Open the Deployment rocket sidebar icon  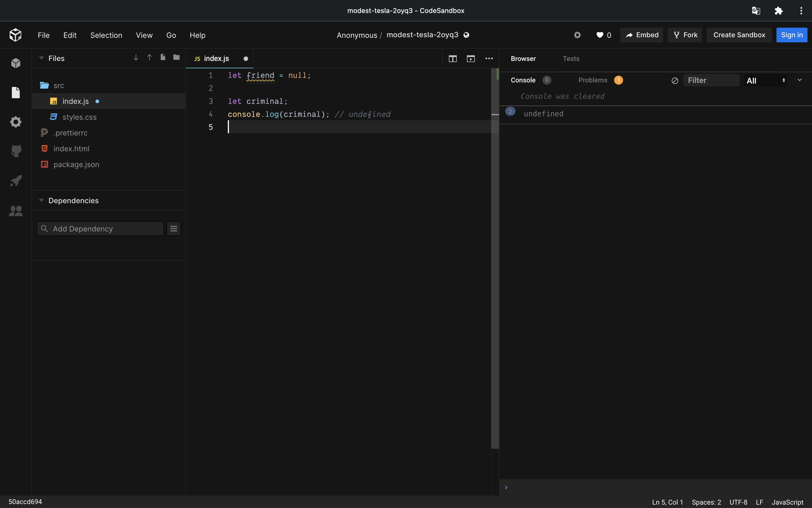click(16, 181)
